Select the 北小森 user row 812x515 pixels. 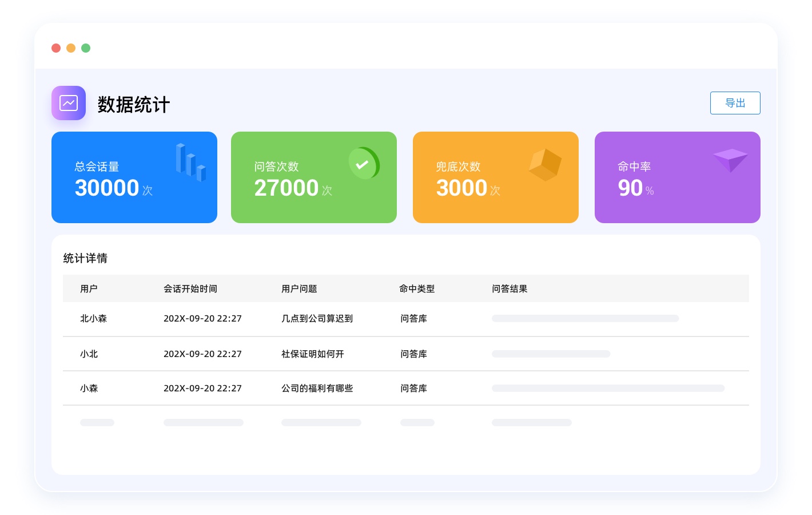pyautogui.click(x=94, y=319)
